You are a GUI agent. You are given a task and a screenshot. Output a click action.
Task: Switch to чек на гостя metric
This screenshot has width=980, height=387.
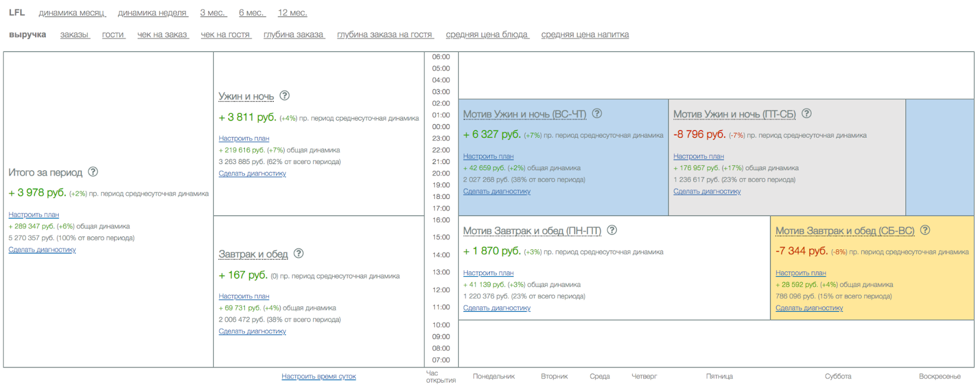(225, 35)
